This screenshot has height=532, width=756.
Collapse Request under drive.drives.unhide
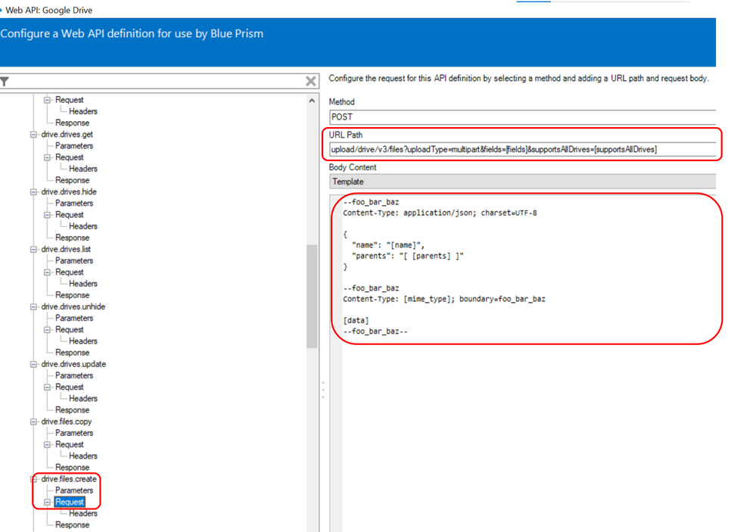[47, 330]
